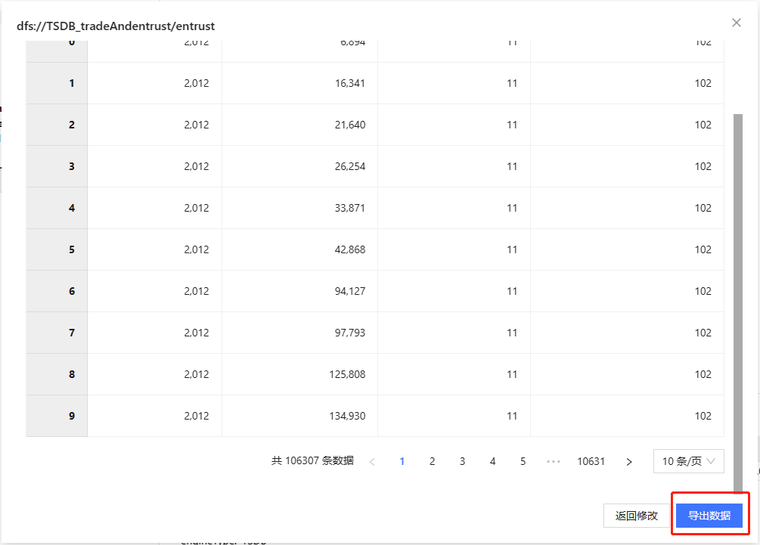This screenshot has height=545, width=760.
Task: Click the 返回修改 button
Action: coord(636,516)
